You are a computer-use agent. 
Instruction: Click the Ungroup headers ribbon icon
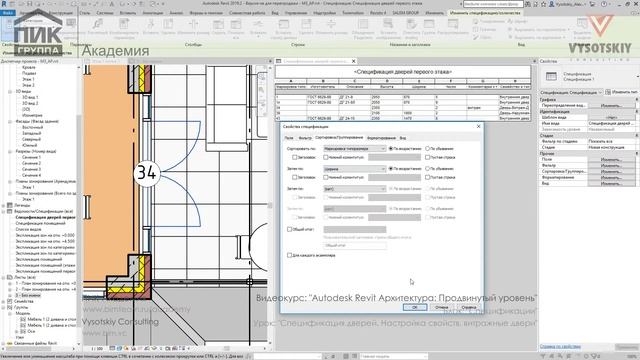pos(452,24)
